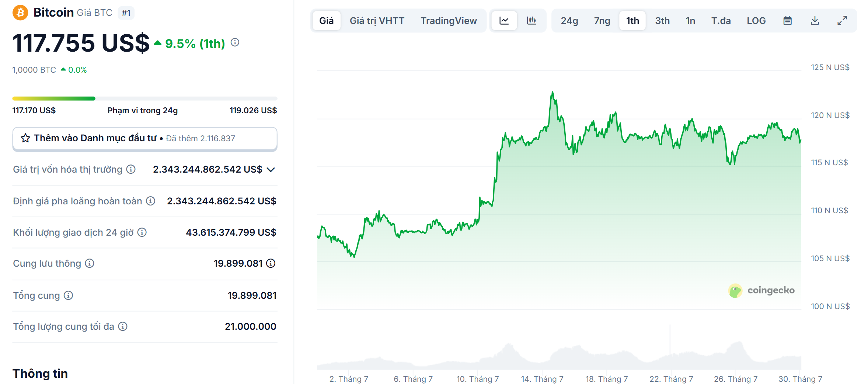Choose the 3th time range
The height and width of the screenshot is (384, 868).
[x=662, y=21]
